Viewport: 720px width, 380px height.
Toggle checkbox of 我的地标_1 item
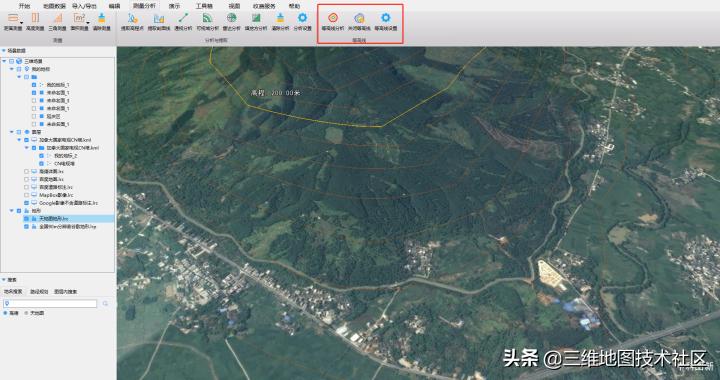tap(34, 85)
